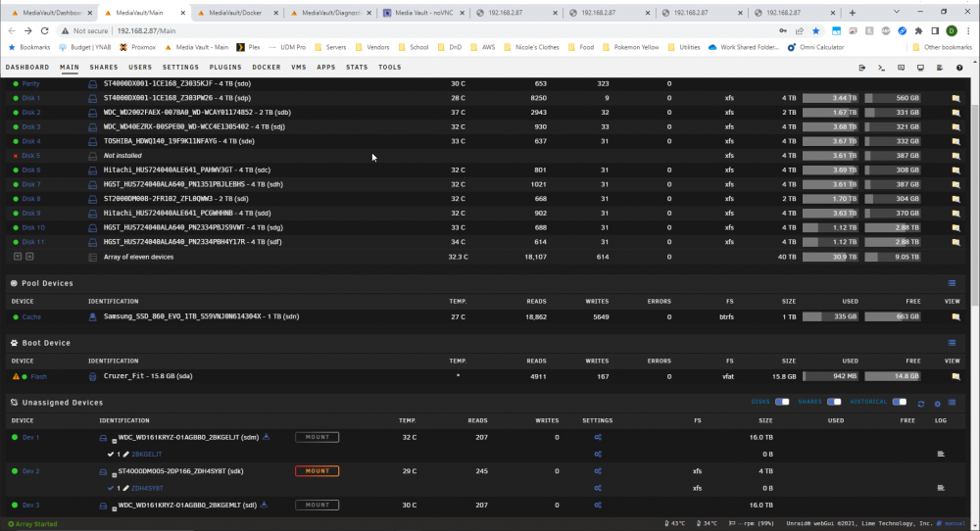Click pencil edit icon beside 2BKGELJT
This screenshot has height=531, width=980.
tap(125, 455)
